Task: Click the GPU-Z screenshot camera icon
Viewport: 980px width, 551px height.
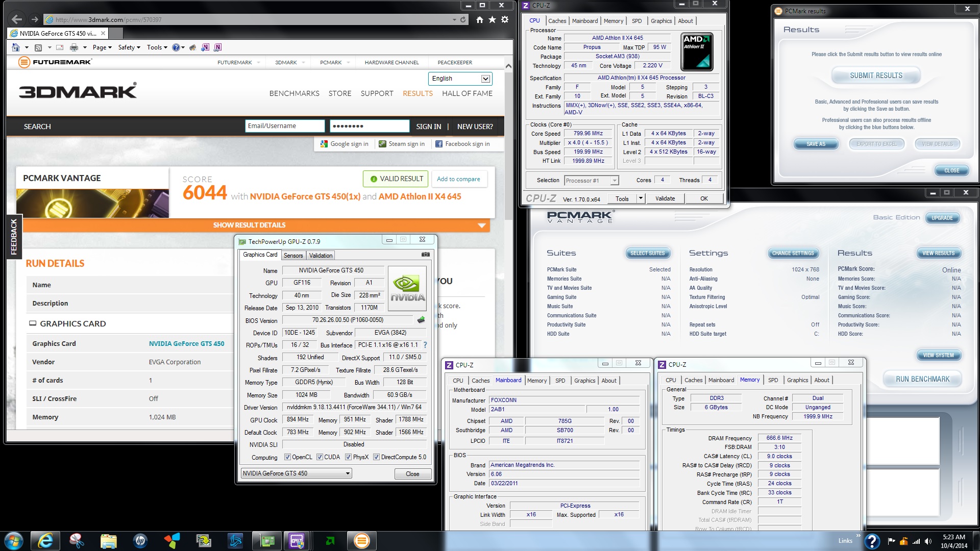Action: click(x=426, y=255)
